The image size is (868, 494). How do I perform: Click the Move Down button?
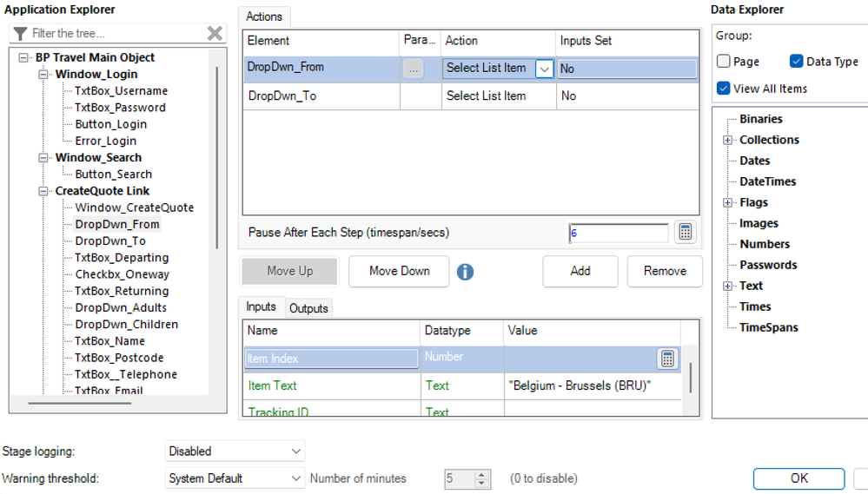pyautogui.click(x=399, y=271)
